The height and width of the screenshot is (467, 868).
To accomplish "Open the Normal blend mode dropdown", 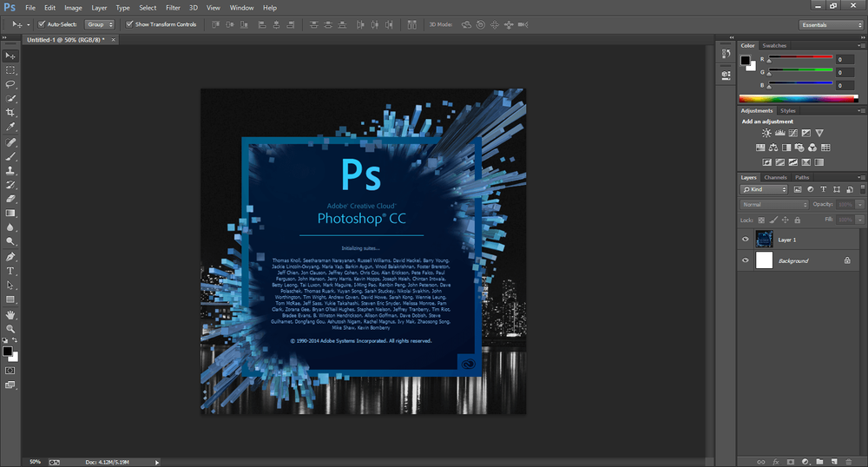I will (774, 205).
